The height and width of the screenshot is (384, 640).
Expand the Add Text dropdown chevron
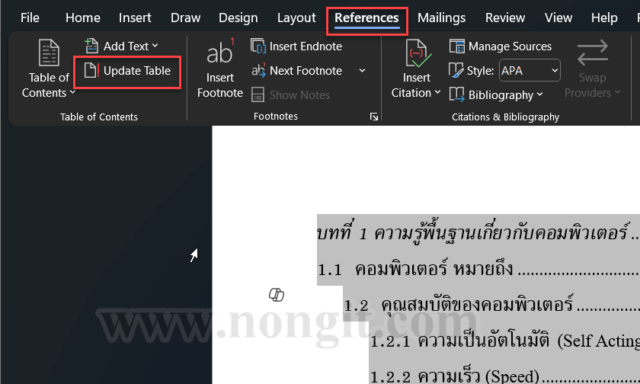pos(155,46)
